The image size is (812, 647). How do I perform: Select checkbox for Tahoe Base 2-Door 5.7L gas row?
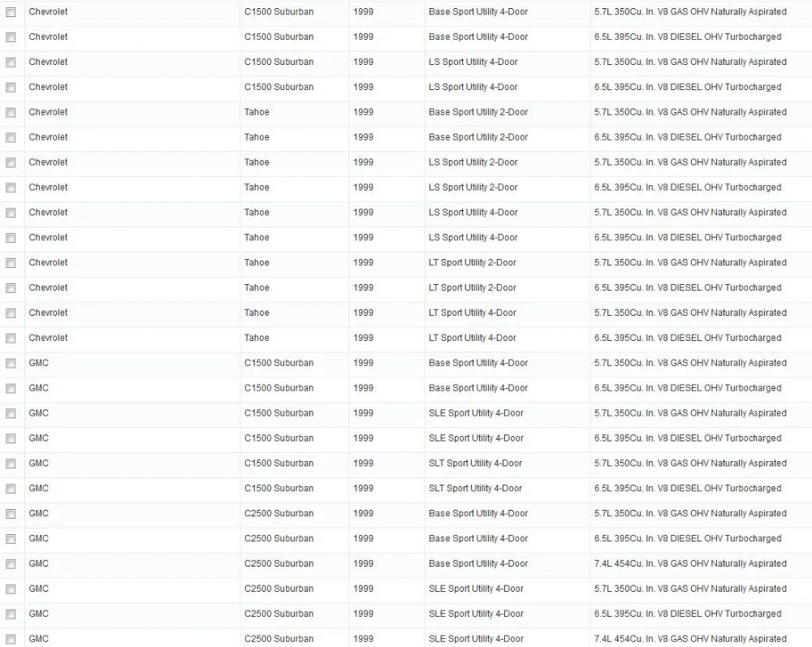pyautogui.click(x=11, y=112)
